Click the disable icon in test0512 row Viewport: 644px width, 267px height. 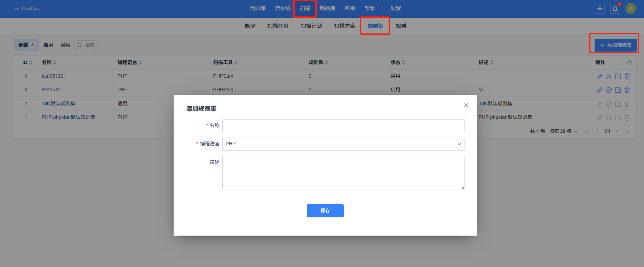(609, 90)
